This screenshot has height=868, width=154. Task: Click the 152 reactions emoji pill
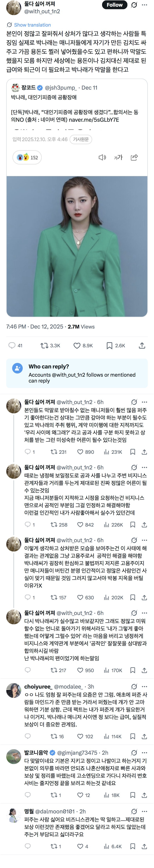pos(27,157)
